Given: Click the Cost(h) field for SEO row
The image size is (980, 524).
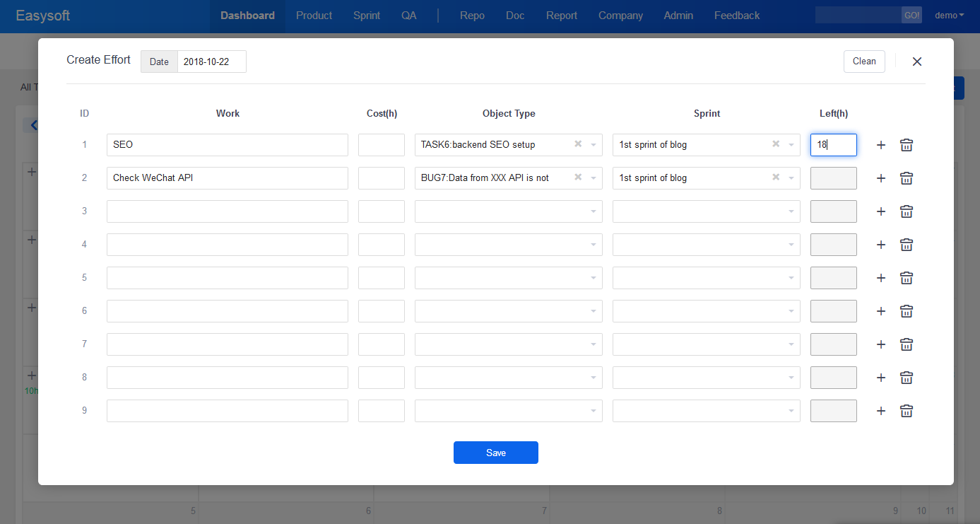Looking at the screenshot, I should [381, 145].
